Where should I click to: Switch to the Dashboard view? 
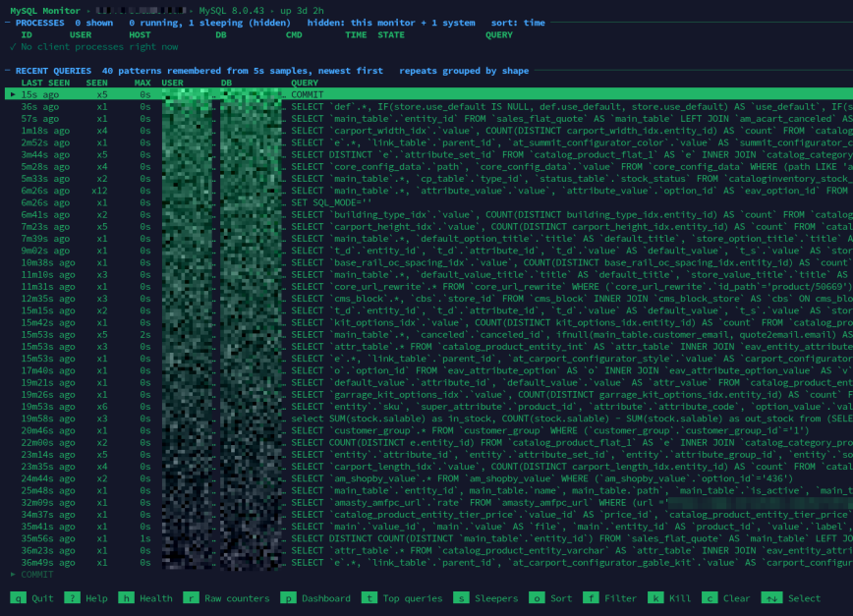tap(326, 598)
